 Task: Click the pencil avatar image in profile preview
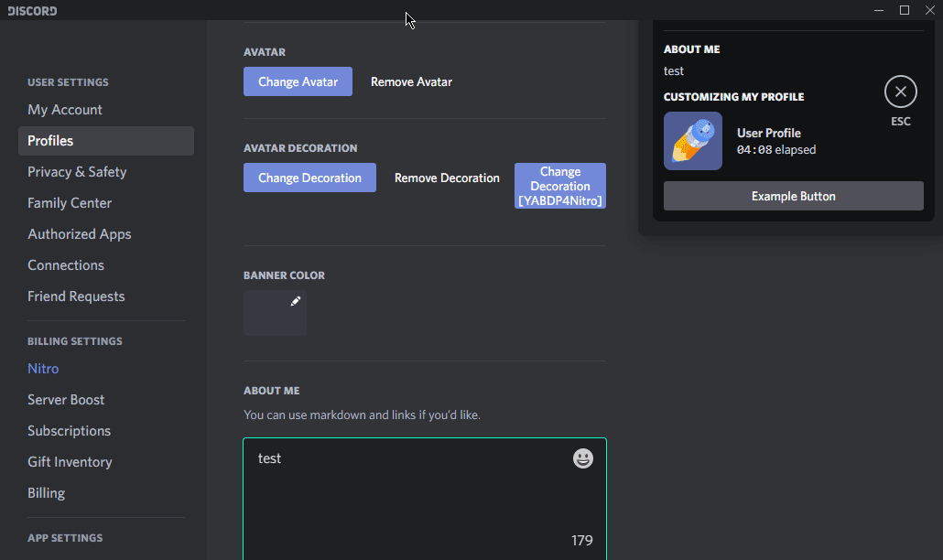pos(693,141)
